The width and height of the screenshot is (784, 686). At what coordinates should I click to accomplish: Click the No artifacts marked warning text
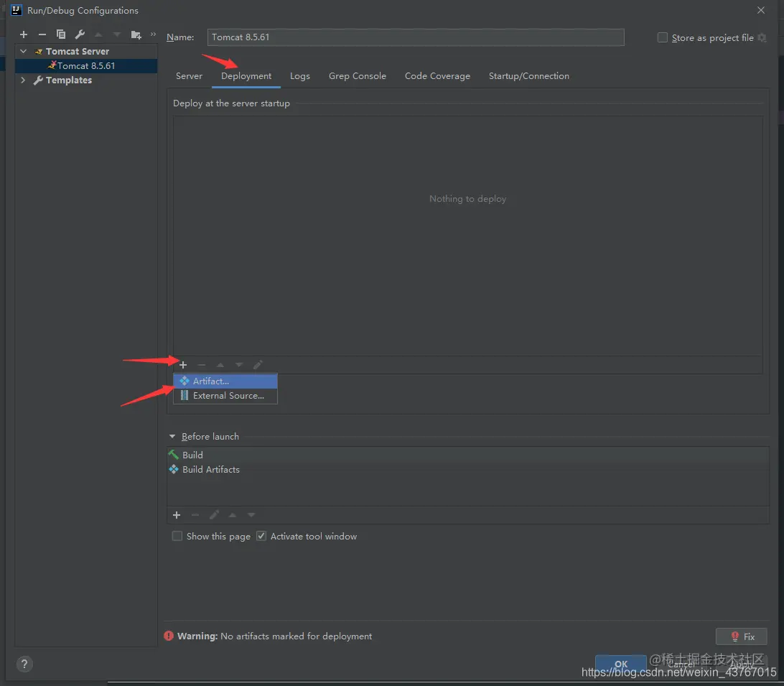point(296,636)
